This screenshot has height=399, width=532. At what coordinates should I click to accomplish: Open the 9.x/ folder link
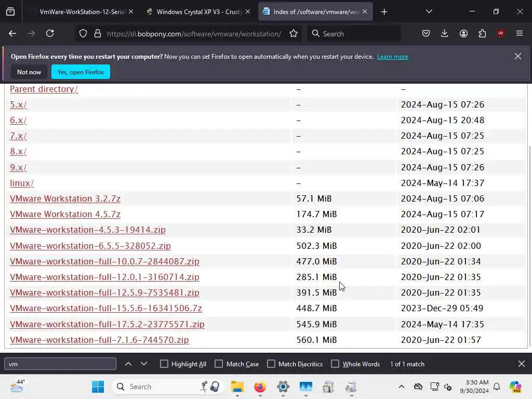(18, 167)
